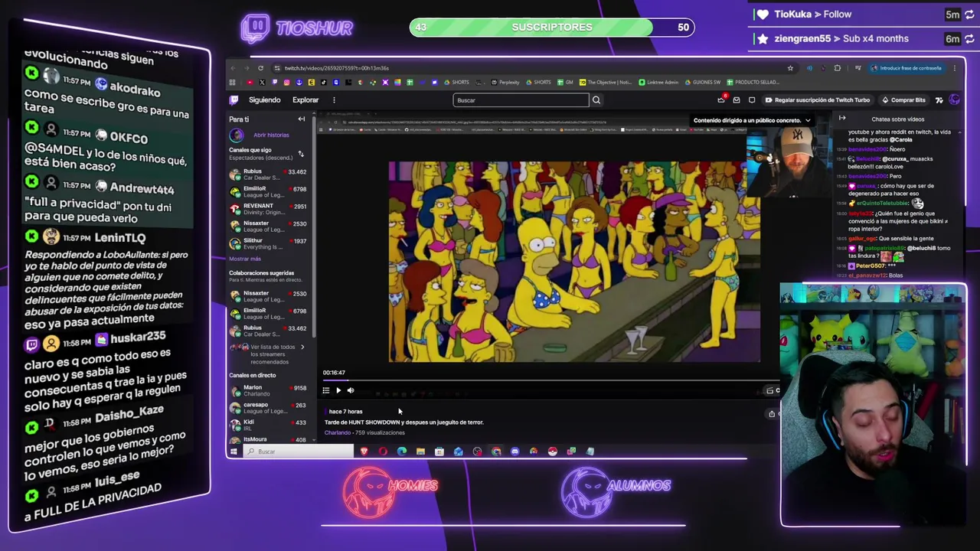The image size is (980, 551).
Task: Click Tarde de HUNT SHOWDOWN video title
Action: 404,422
